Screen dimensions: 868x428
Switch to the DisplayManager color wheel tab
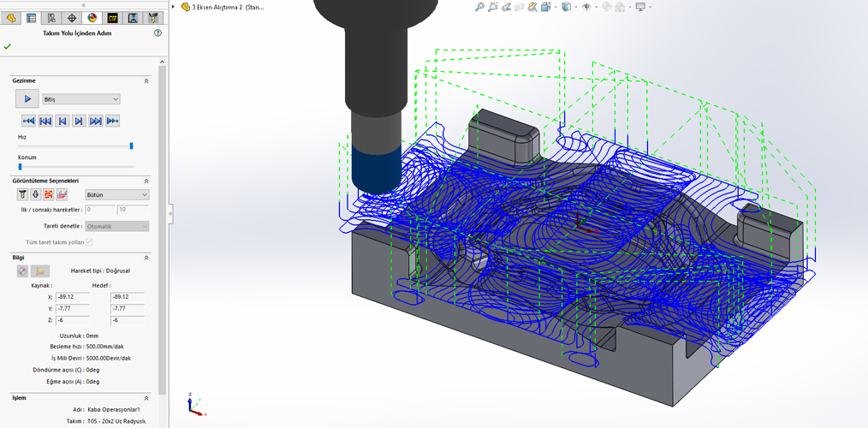point(92,17)
